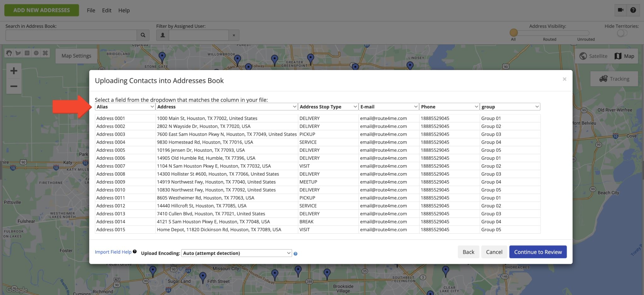Open the File menu
Image resolution: width=644 pixels, height=295 pixels.
pos(91,10)
